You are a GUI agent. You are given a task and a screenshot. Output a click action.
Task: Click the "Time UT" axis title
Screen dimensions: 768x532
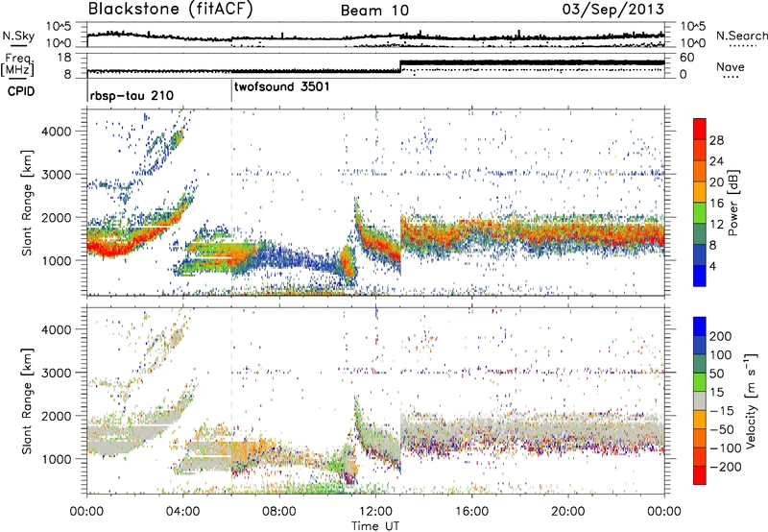click(375, 526)
